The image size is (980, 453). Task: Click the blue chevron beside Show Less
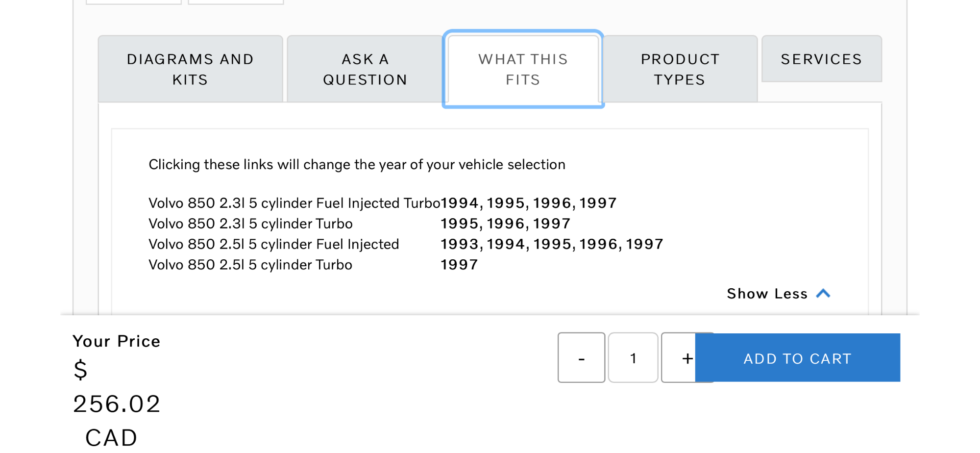823,294
